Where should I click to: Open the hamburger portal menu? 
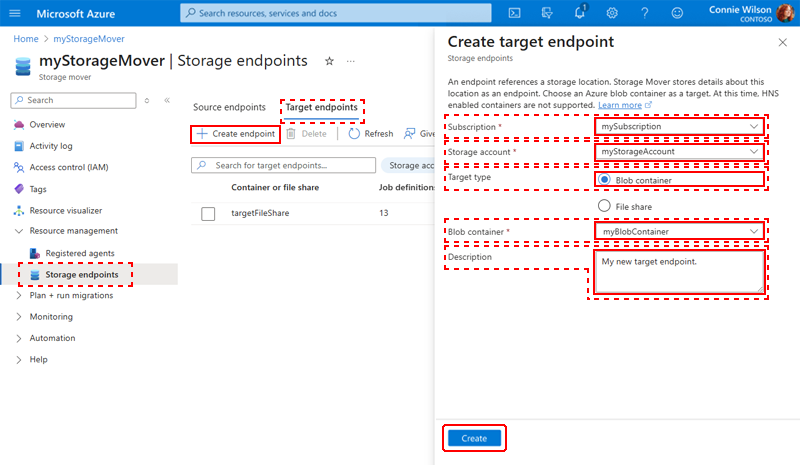[15, 13]
